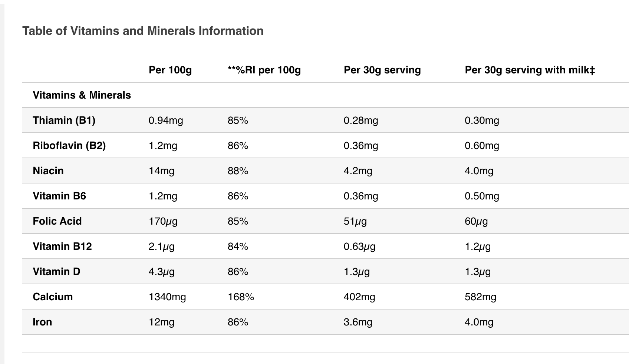
Task: Click the Per 30g serving with milk header
Action: click(x=530, y=70)
